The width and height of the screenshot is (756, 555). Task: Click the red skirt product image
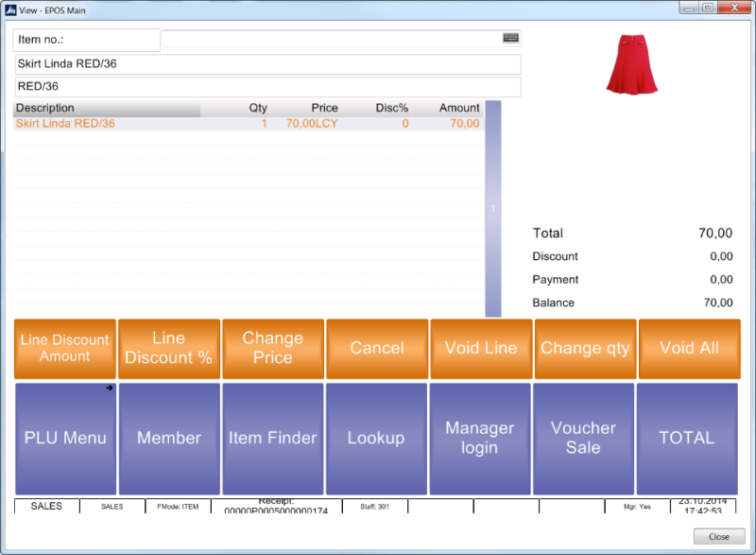point(633,64)
